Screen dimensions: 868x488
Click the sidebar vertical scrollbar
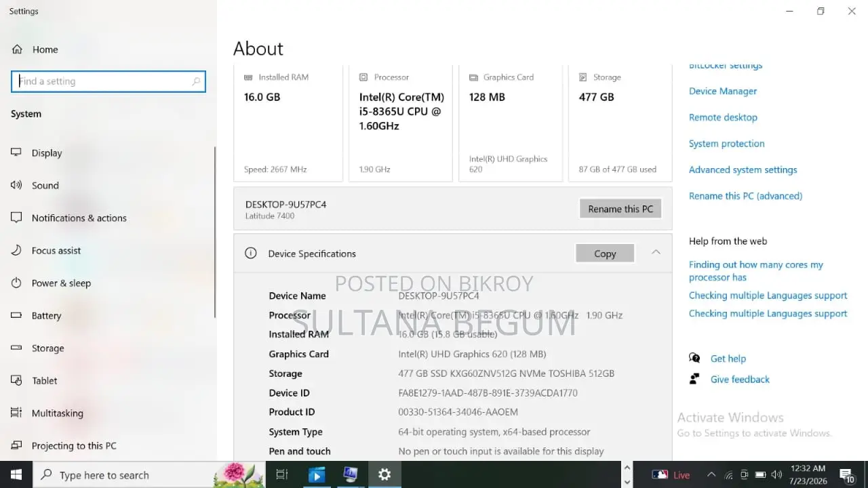215,232
